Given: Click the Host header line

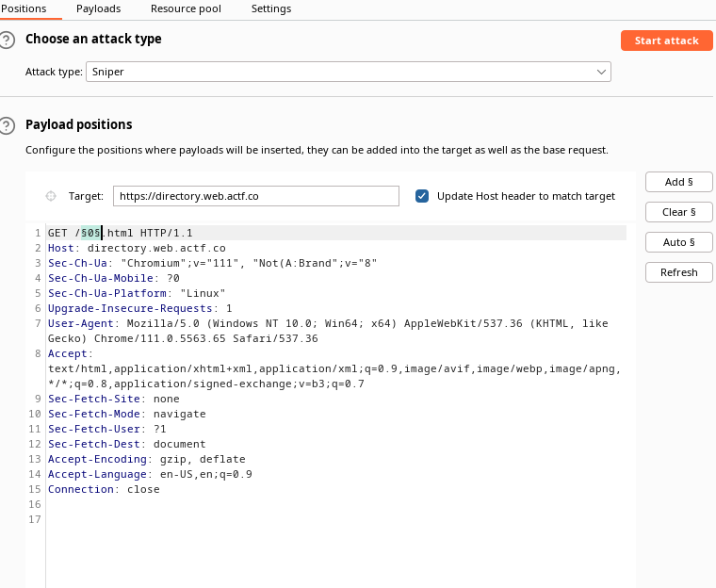Looking at the screenshot, I should tap(137, 248).
